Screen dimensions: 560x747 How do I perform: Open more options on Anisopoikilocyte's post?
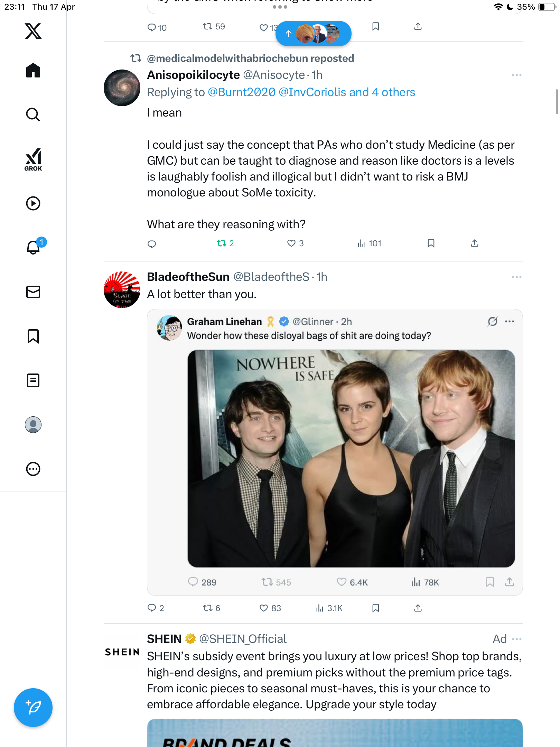click(516, 75)
